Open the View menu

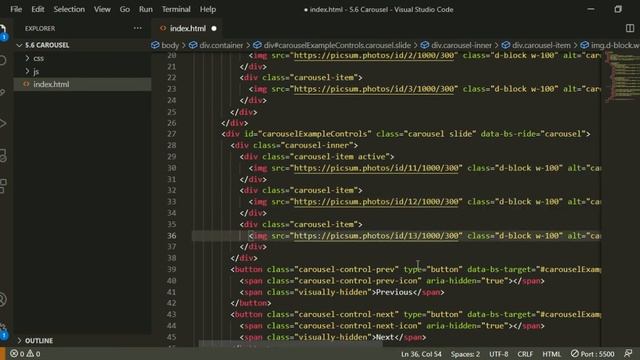click(102, 9)
